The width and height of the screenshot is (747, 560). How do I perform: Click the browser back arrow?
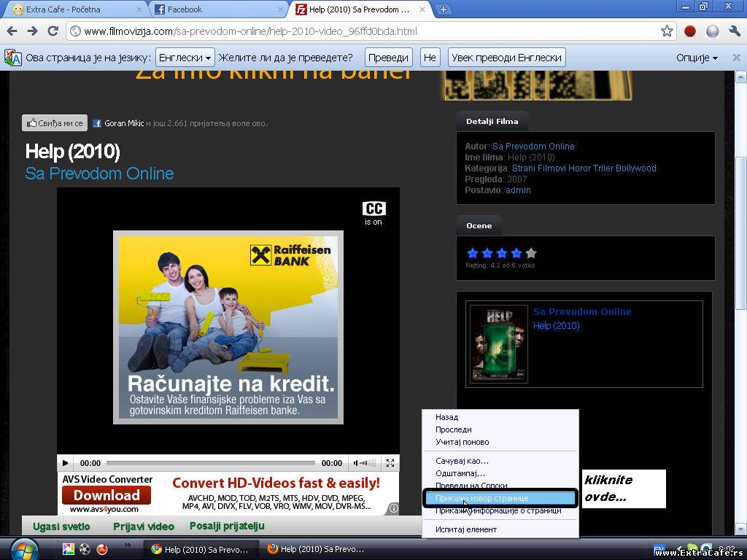(12, 31)
